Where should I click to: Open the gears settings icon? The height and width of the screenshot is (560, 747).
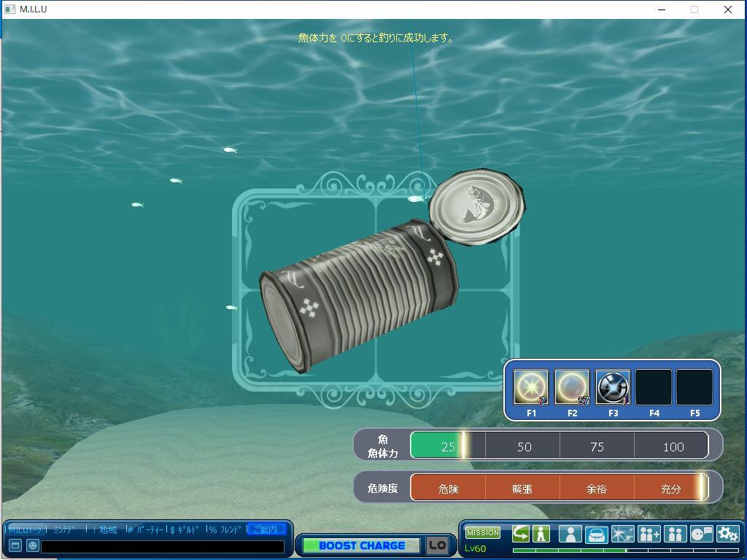coord(727,534)
